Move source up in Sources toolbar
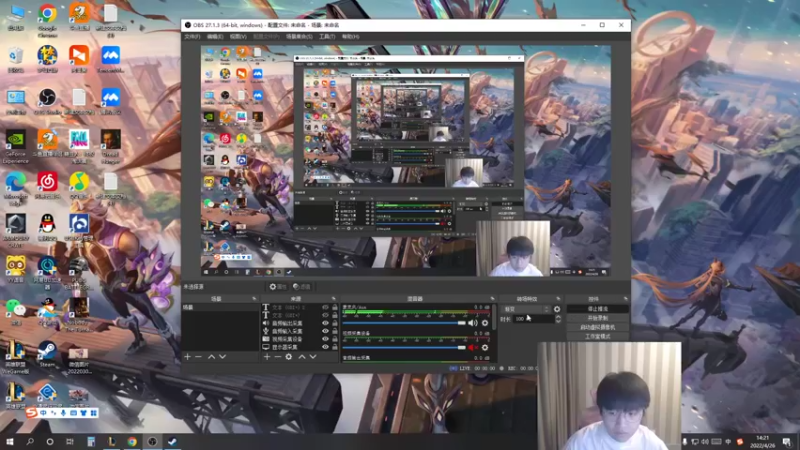800x450 pixels. pos(302,357)
